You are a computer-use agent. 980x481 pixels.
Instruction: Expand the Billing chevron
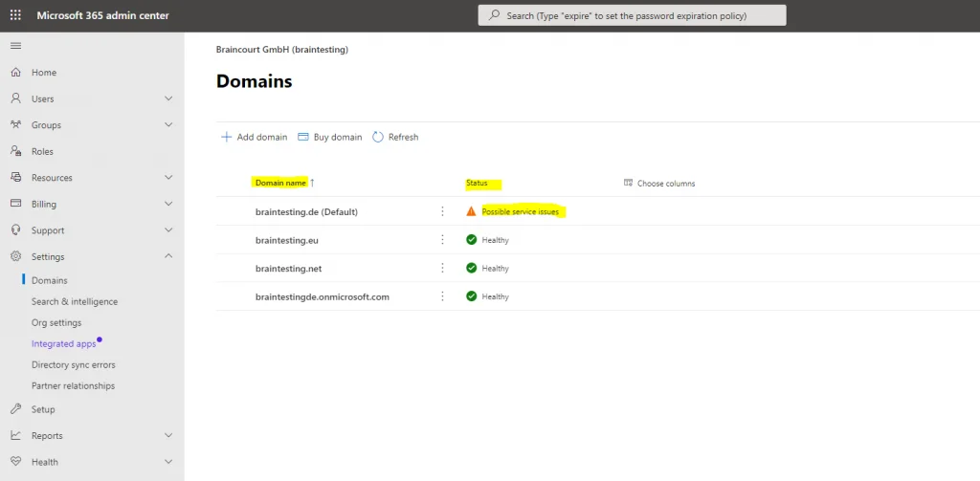168,204
